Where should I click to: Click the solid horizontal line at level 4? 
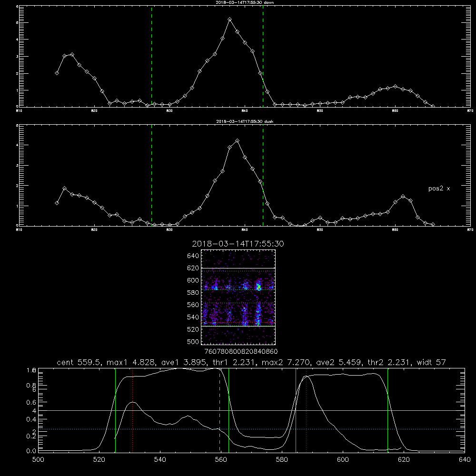tap(251, 410)
